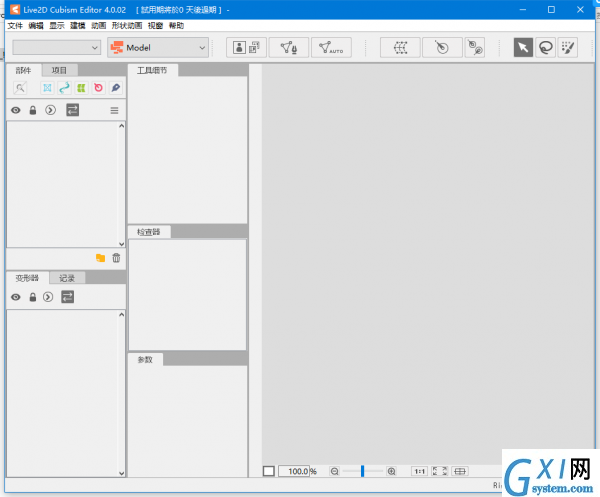Switch to the 变形器 tab
This screenshot has width=600, height=497.
click(x=27, y=278)
